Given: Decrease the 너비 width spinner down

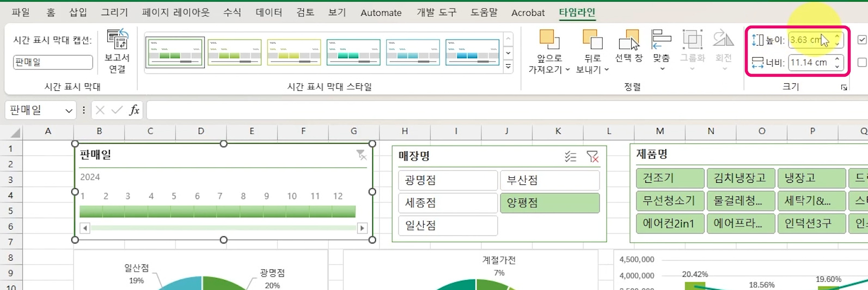Looking at the screenshot, I should click(837, 66).
